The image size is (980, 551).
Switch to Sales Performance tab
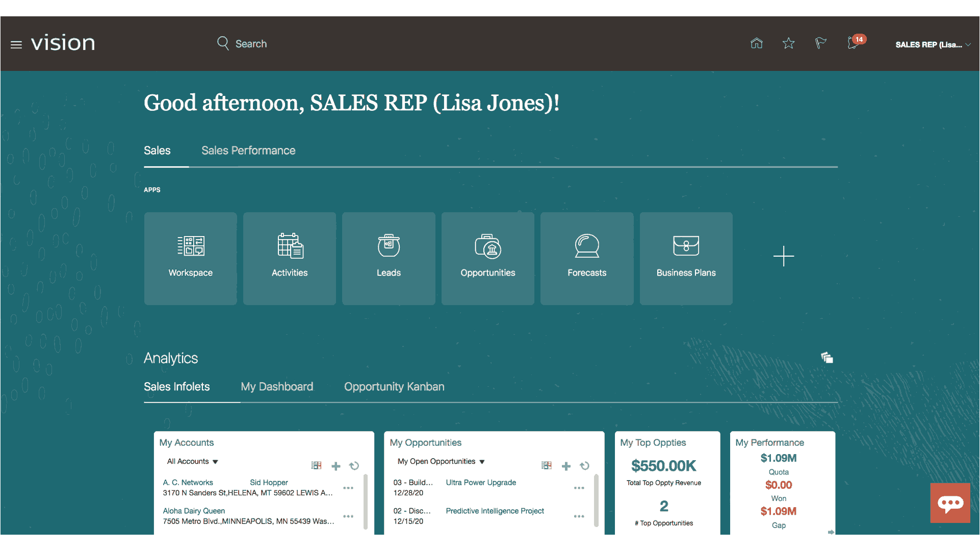tap(249, 149)
